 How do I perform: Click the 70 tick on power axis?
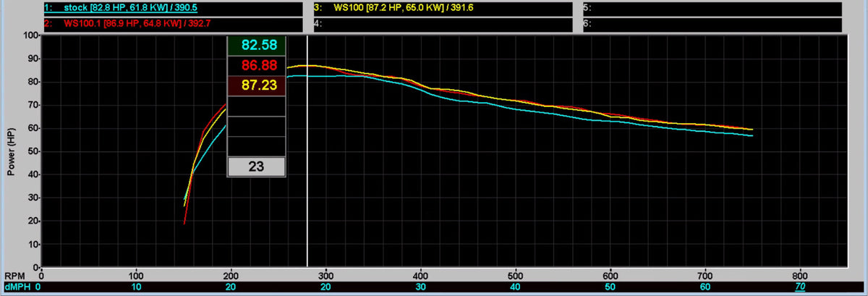pyautogui.click(x=33, y=105)
